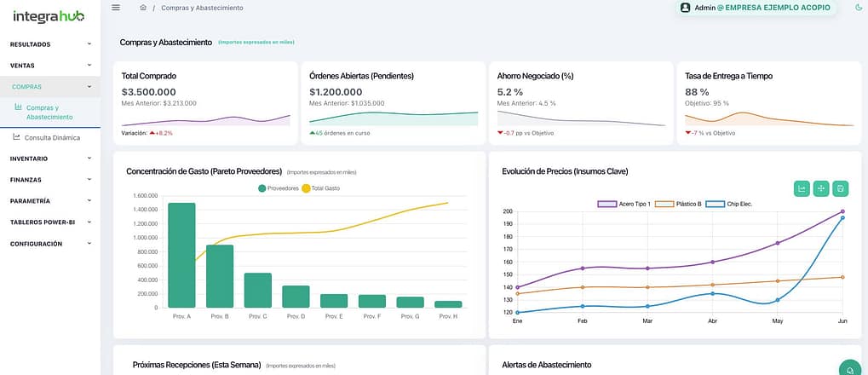Toggle dark mode with moon icon

coord(858,8)
